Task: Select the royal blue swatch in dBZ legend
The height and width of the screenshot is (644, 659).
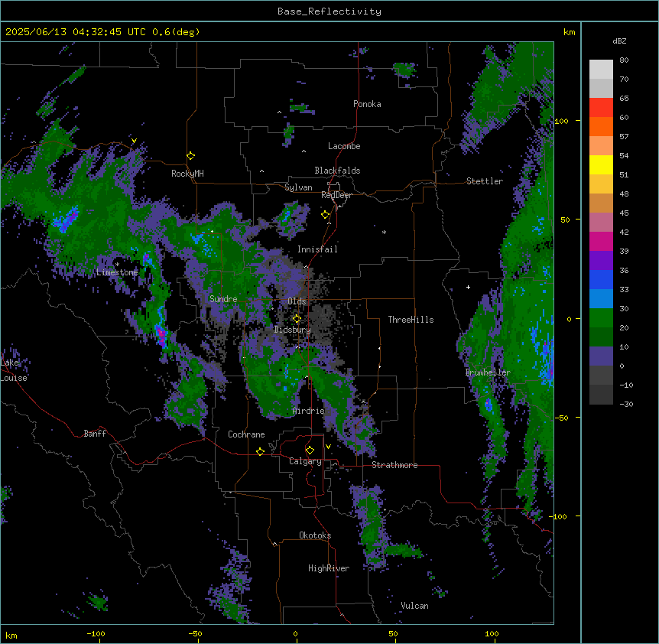Action: (x=601, y=279)
